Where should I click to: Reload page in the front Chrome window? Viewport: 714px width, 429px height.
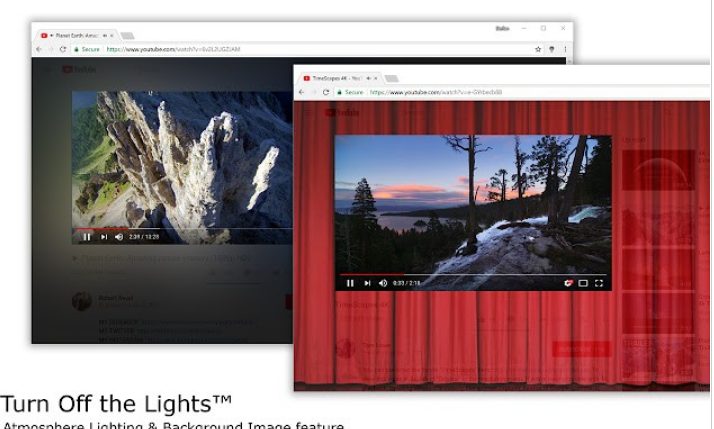[326, 92]
